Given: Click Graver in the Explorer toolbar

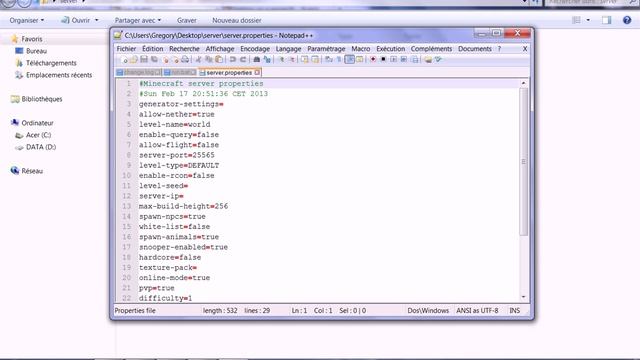Looking at the screenshot, I should tap(187, 20).
